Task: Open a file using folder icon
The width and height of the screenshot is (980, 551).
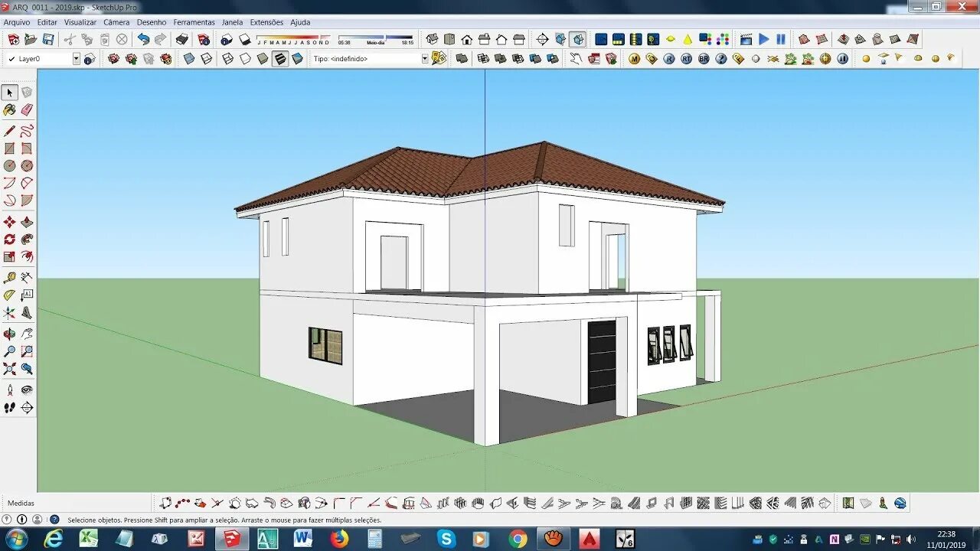Action: (31, 39)
